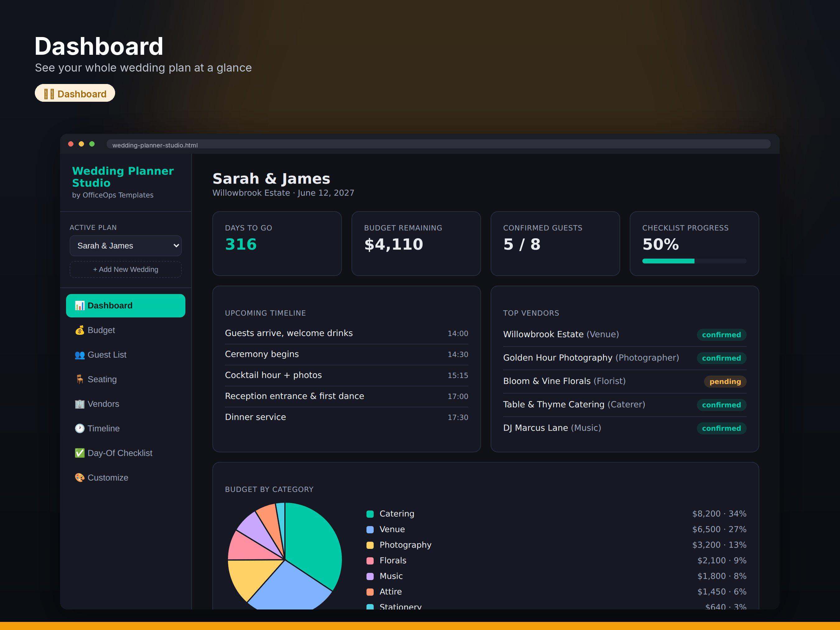Click the Day-Of Checklist checkmark icon
The width and height of the screenshot is (840, 630).
point(79,453)
